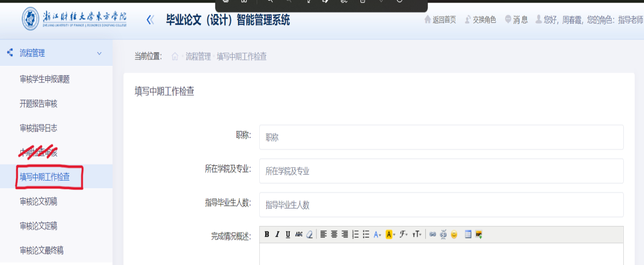
Task: Toggle italic formatting in the editor
Action: [x=277, y=234]
